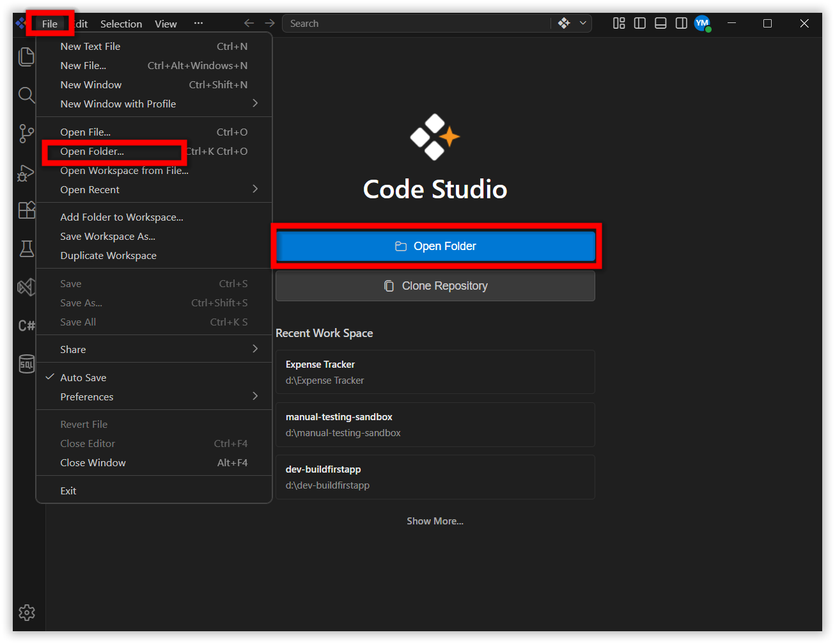Open the Extensions view
Viewport: 835px width, 644px height.
[x=26, y=210]
